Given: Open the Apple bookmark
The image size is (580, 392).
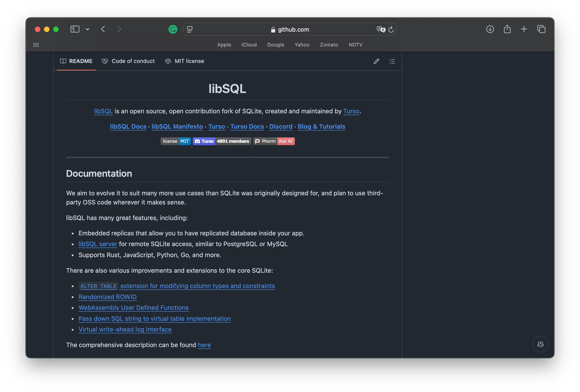Looking at the screenshot, I should click(x=224, y=45).
